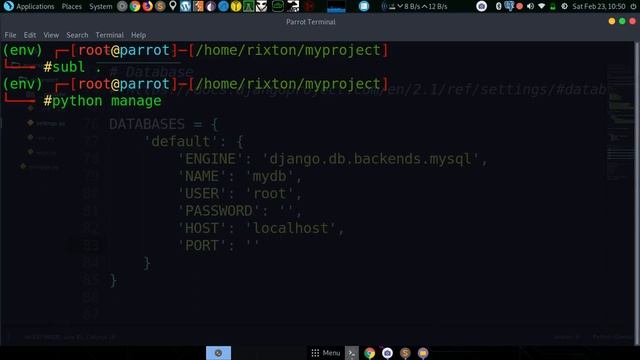Click the 'python manage' command text
The image size is (640, 360).
pyautogui.click(x=107, y=101)
